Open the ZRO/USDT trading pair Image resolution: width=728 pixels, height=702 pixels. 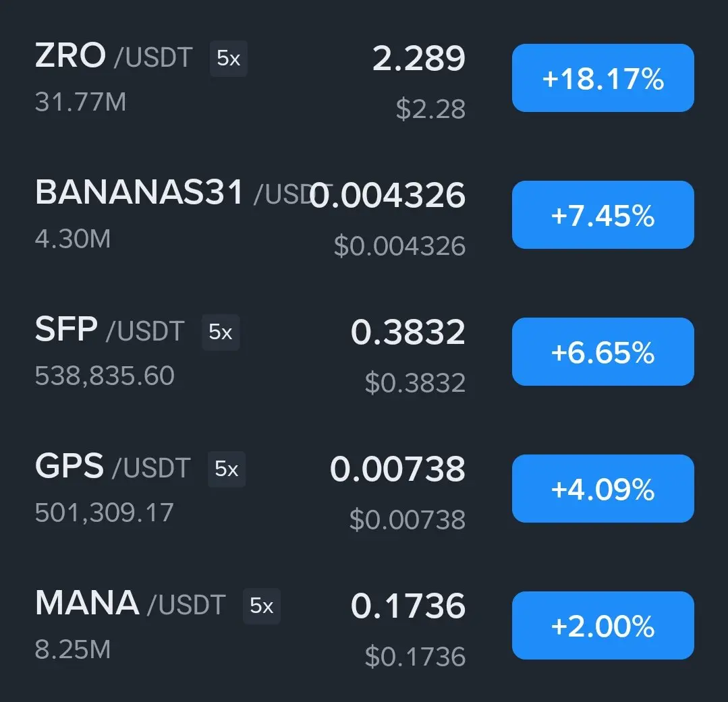(x=113, y=57)
